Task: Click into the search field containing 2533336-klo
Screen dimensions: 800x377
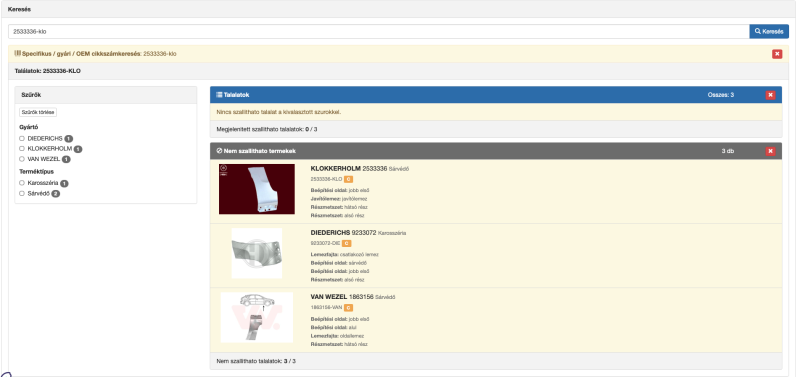Action: coord(379,31)
